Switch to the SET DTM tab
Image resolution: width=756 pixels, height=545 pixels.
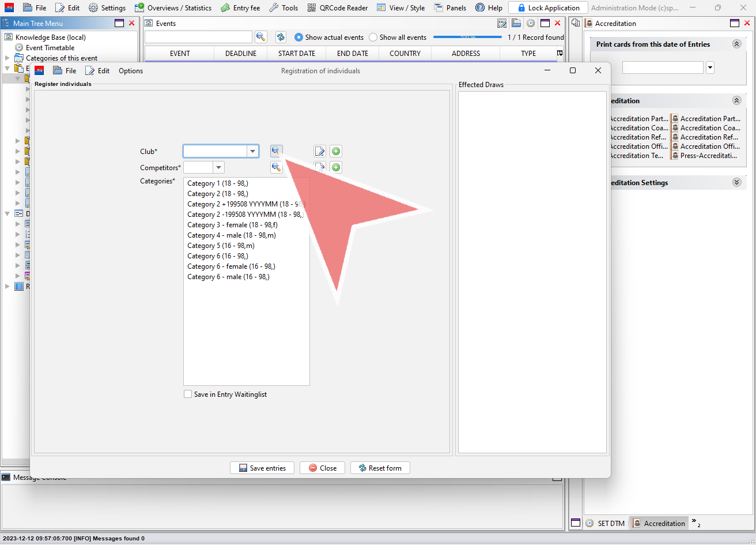point(606,523)
